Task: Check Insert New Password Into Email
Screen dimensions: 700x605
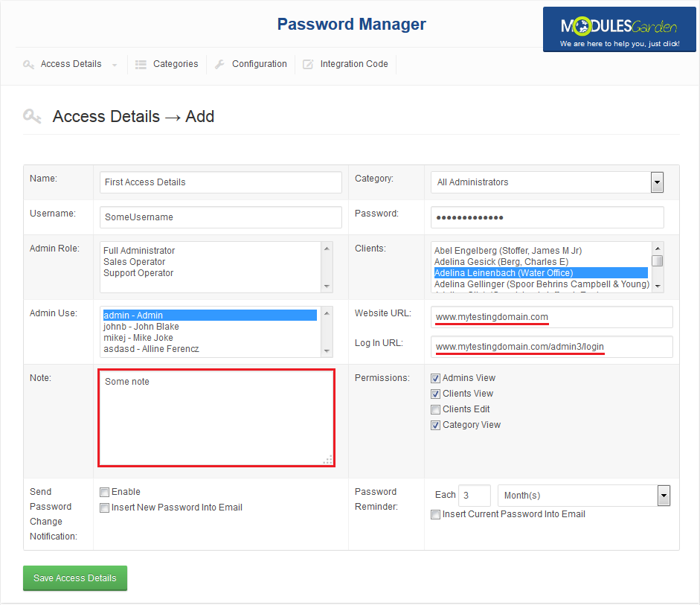Action: [x=104, y=508]
